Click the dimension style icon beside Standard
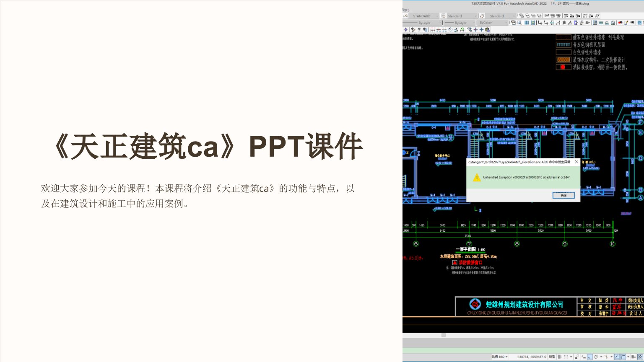The height and width of the screenshot is (362, 644). [x=443, y=16]
